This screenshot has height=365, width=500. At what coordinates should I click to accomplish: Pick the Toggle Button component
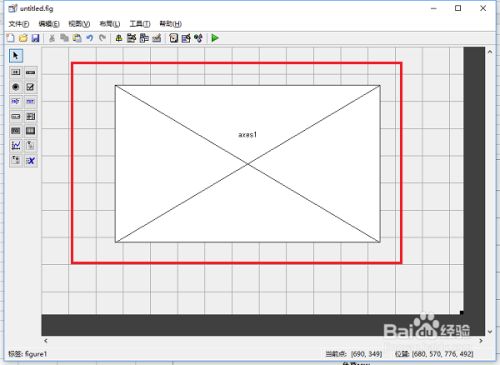tap(16, 131)
